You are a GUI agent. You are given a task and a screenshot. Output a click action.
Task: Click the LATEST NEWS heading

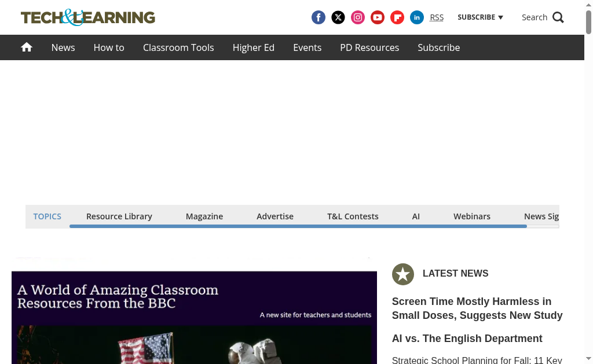[x=455, y=273]
